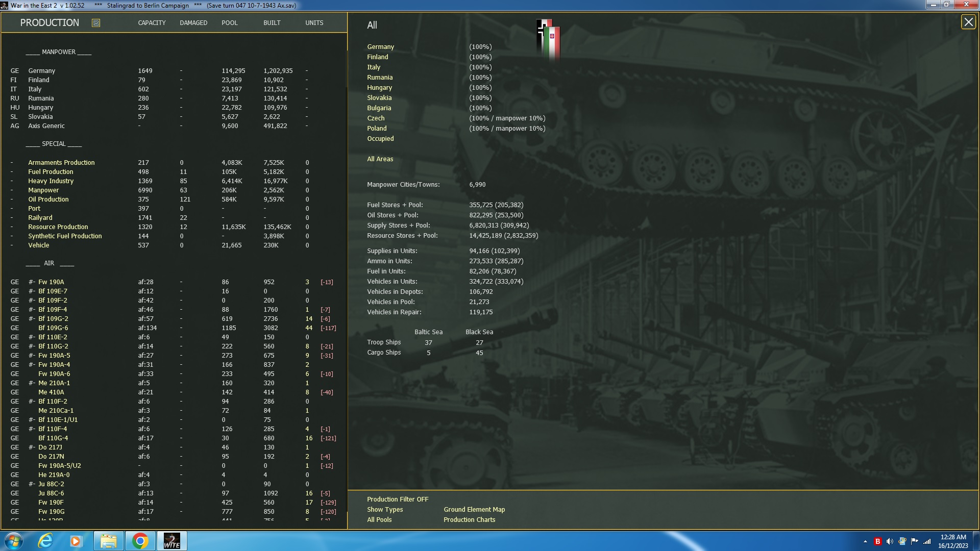Screen dimensions: 980x551
Task: Open the Production Charts screen
Action: tap(469, 519)
